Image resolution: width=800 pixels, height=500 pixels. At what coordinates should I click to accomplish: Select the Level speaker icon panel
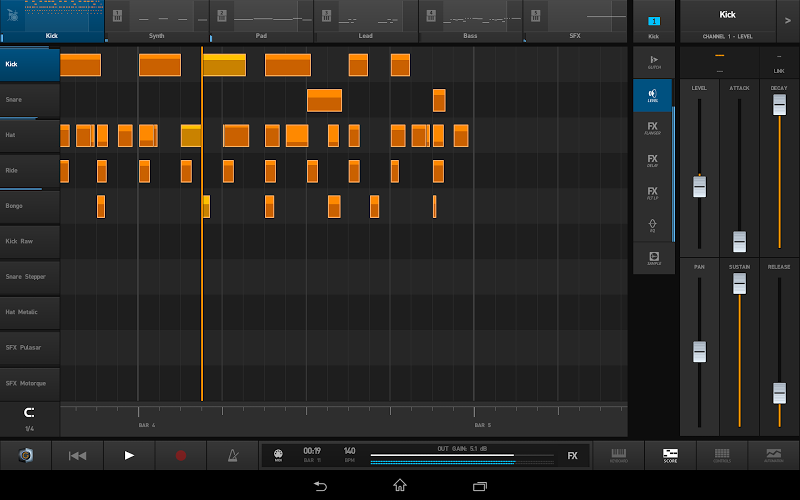[653, 95]
